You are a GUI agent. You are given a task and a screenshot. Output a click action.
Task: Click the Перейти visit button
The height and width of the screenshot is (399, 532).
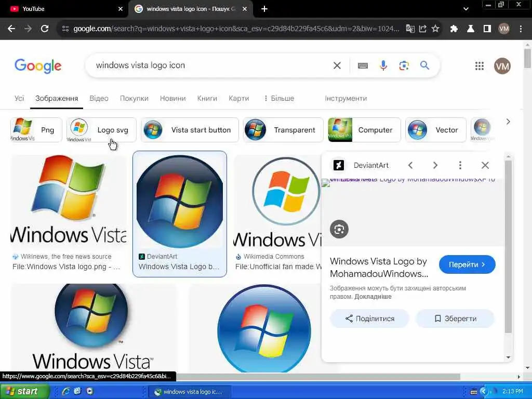click(x=467, y=264)
